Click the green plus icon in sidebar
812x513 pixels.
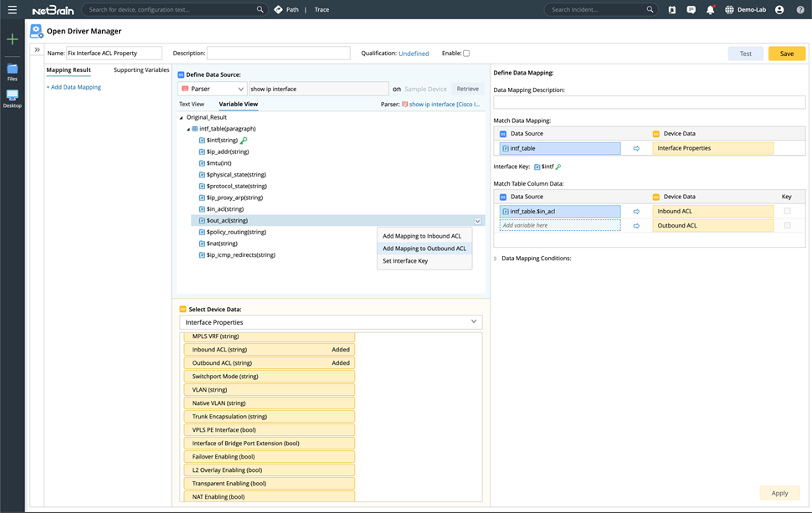tap(13, 39)
